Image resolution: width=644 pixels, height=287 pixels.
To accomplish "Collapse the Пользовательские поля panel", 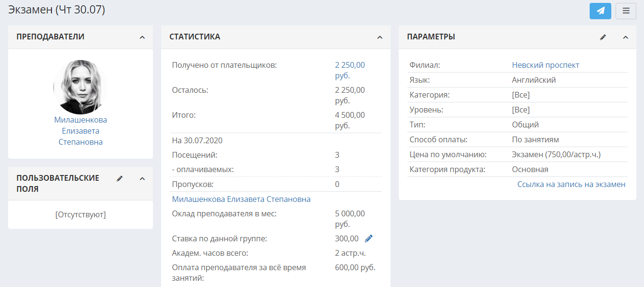I will (x=142, y=178).
